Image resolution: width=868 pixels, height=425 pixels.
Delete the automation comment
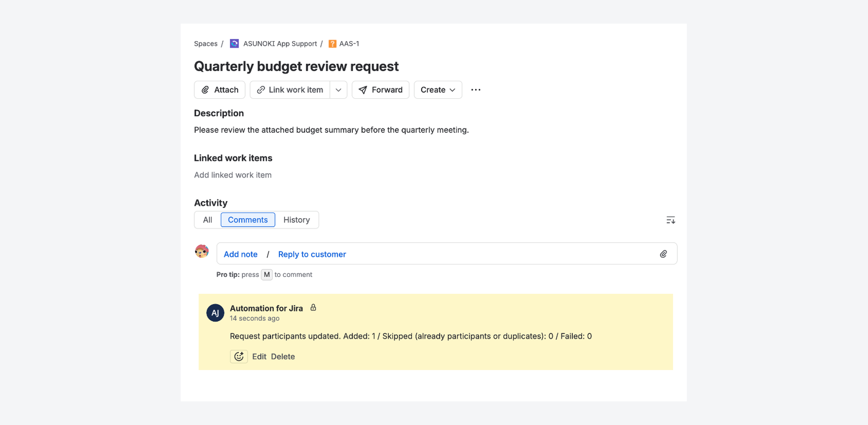coord(283,357)
